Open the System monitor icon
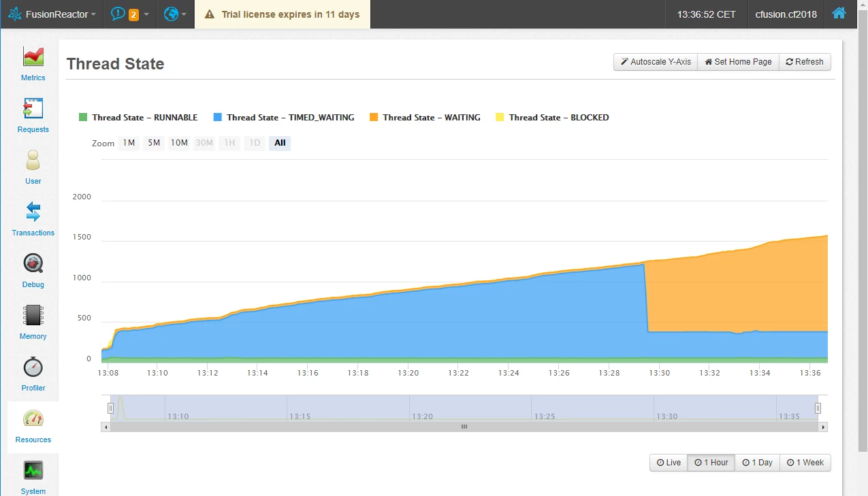Image resolution: width=868 pixels, height=496 pixels. [33, 470]
